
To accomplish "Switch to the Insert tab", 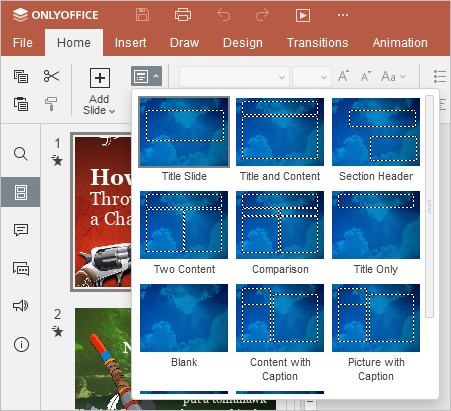I will [x=130, y=43].
